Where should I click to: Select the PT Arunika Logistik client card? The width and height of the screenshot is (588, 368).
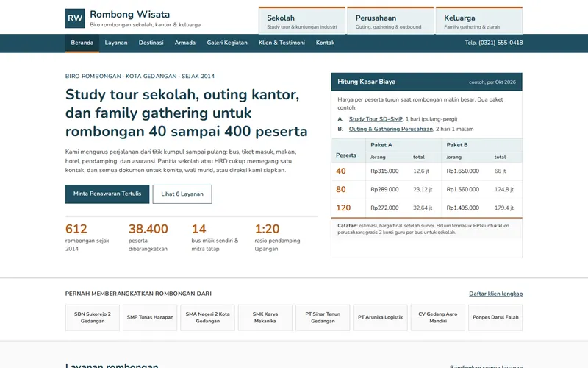(380, 318)
